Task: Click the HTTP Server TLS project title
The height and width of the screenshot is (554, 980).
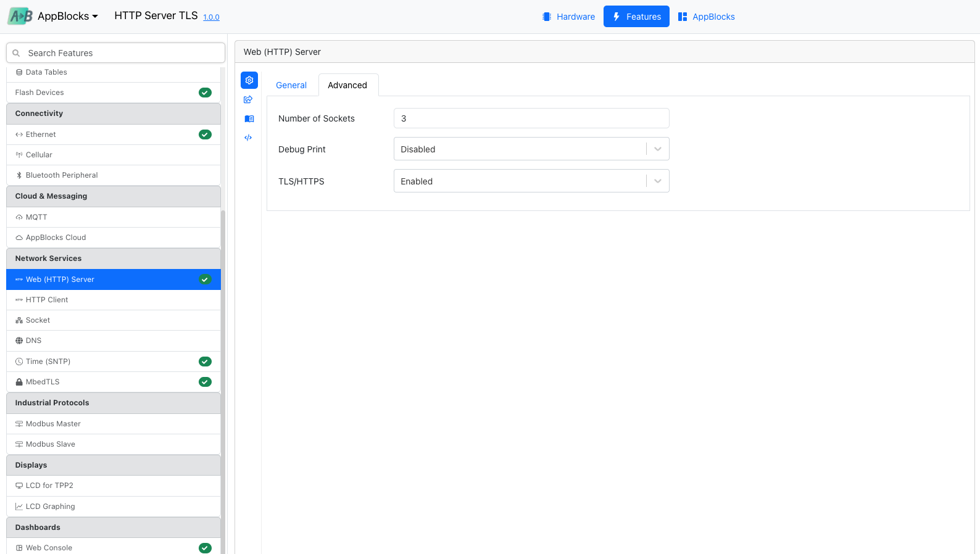Action: click(156, 15)
